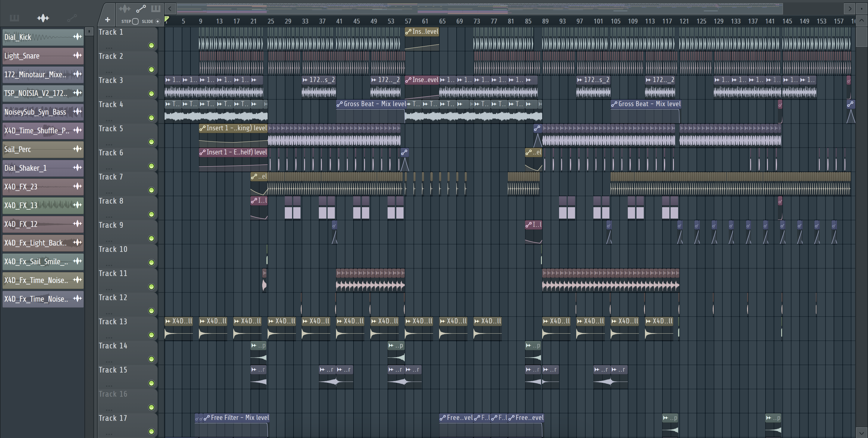Click the vertical scroll up arrow

coord(861,21)
